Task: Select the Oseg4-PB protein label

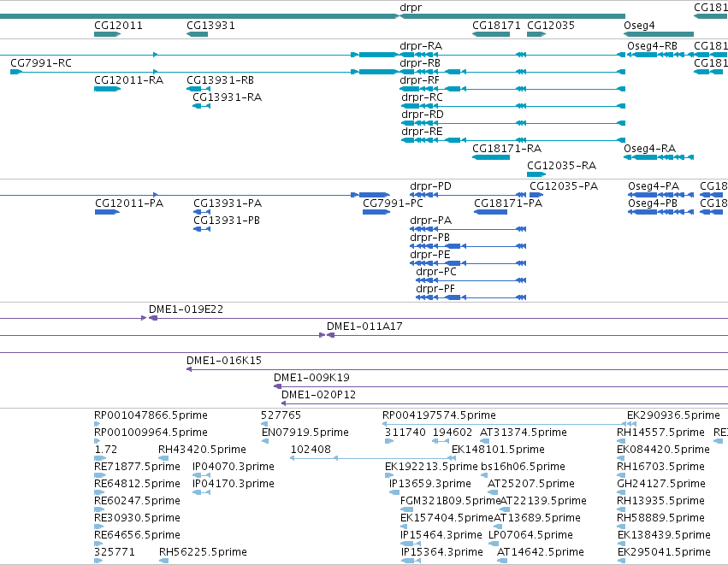Action: coord(653,203)
